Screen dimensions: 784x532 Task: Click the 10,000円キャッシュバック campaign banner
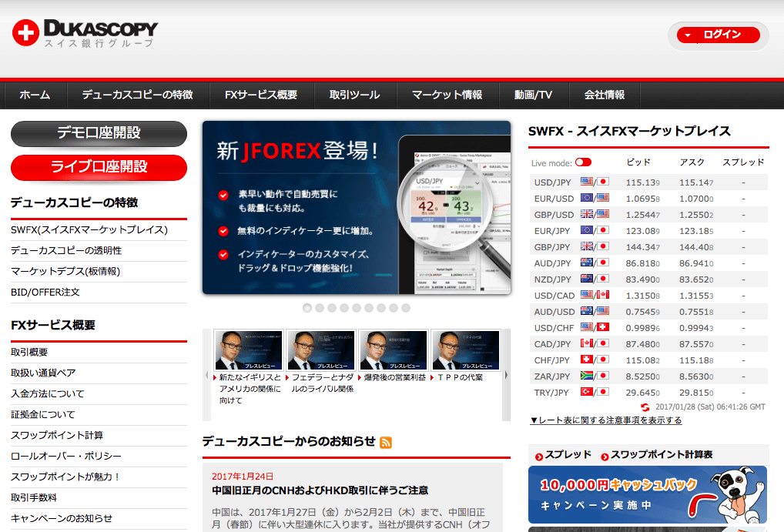(x=648, y=494)
